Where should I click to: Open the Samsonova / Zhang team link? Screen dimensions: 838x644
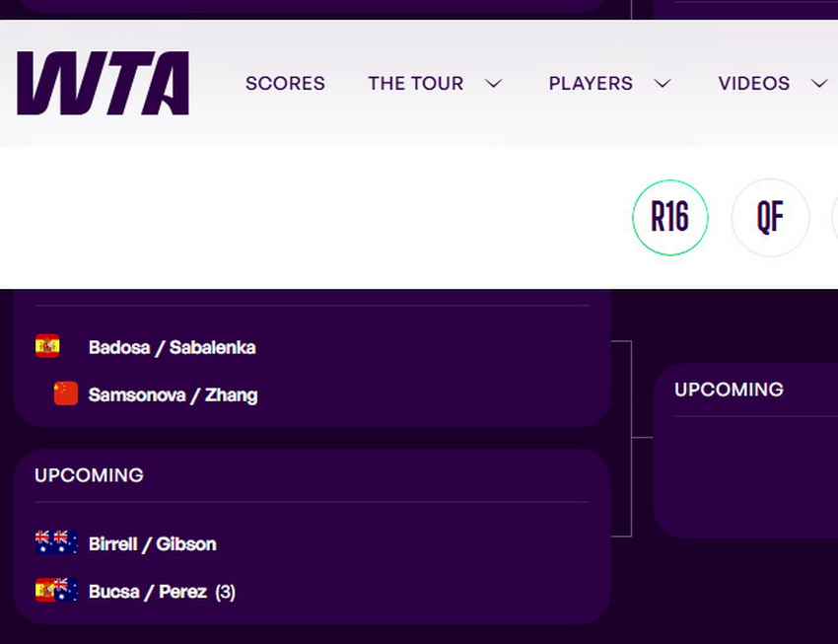click(173, 394)
